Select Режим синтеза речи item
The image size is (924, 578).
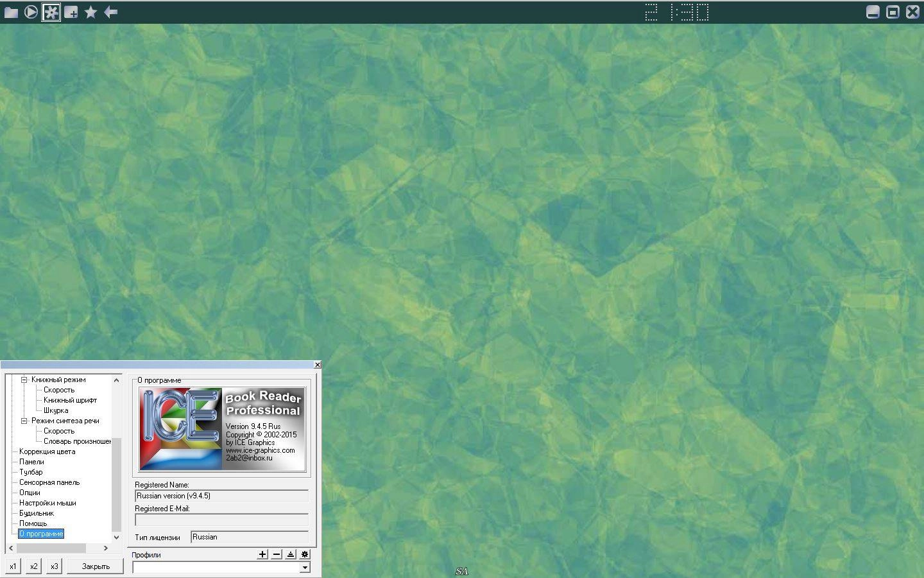point(65,421)
